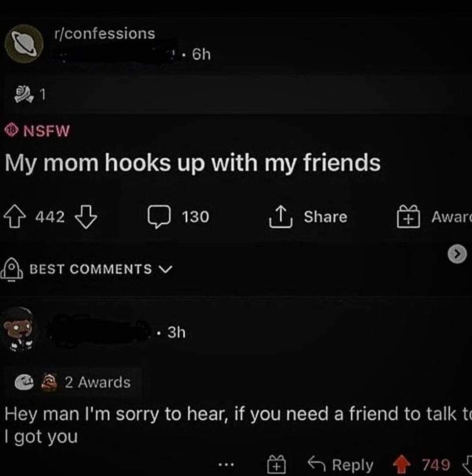Click the rocket sort icon
Viewport: 472px width, 476px height.
(x=12, y=269)
